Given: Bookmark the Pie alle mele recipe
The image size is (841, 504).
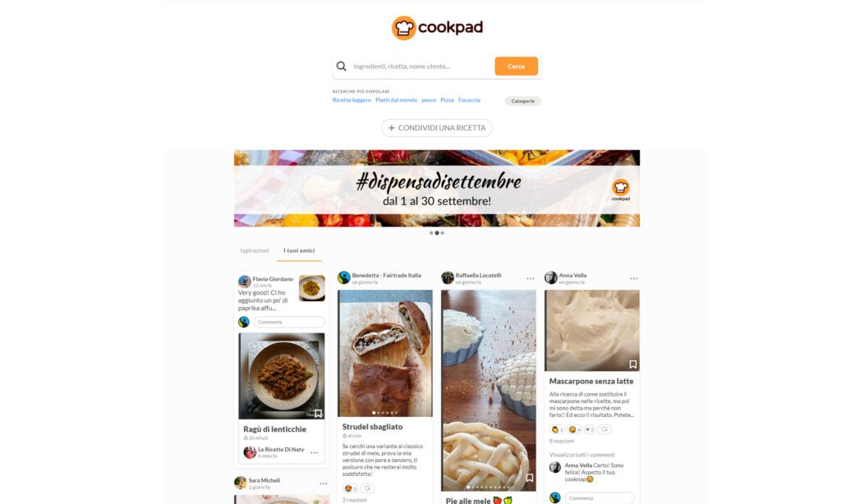Looking at the screenshot, I should coord(530,477).
